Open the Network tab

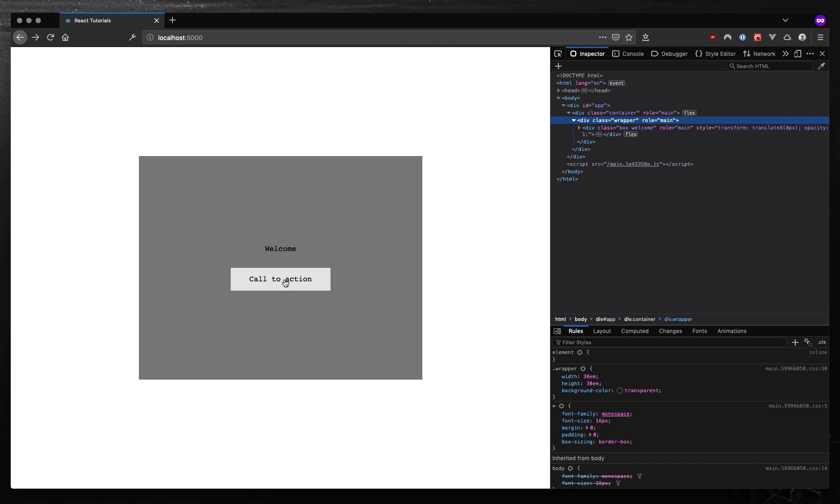759,54
